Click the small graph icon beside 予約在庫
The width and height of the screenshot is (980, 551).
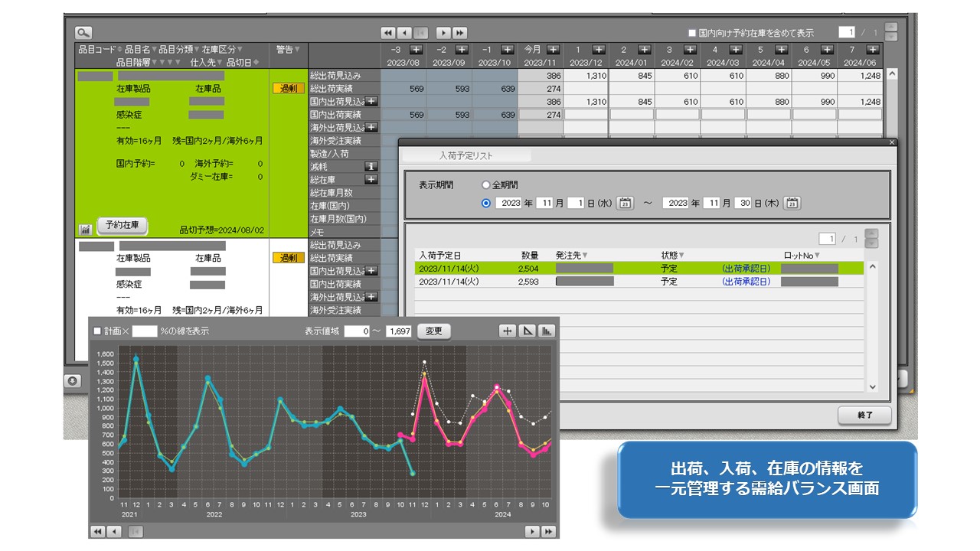pyautogui.click(x=86, y=230)
